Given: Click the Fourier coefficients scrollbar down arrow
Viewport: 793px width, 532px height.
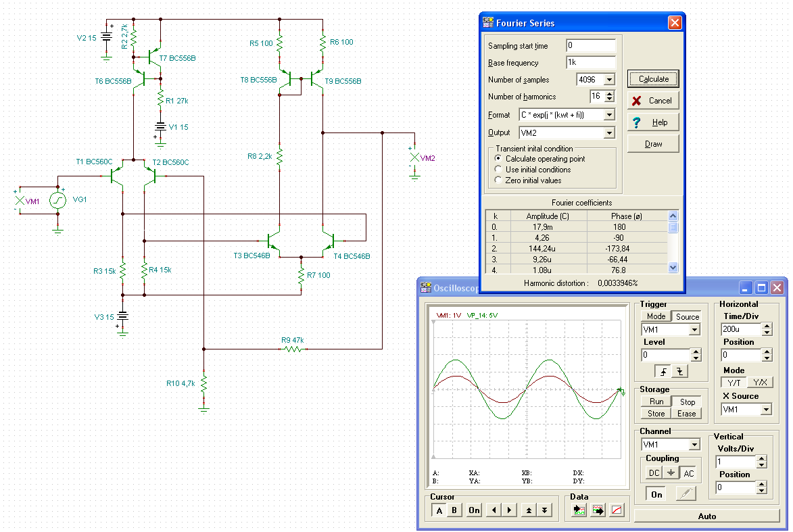Looking at the screenshot, I should pyautogui.click(x=673, y=268).
